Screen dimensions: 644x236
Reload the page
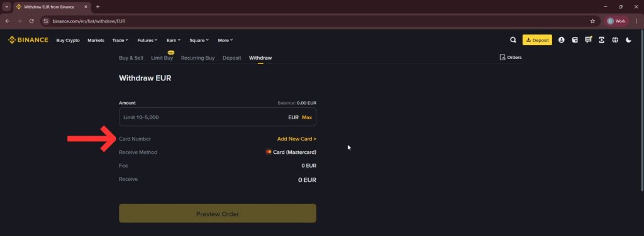pyautogui.click(x=31, y=21)
